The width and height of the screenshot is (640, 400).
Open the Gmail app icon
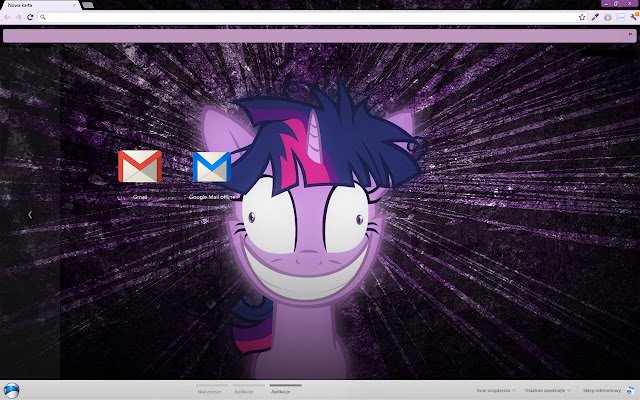tap(140, 166)
